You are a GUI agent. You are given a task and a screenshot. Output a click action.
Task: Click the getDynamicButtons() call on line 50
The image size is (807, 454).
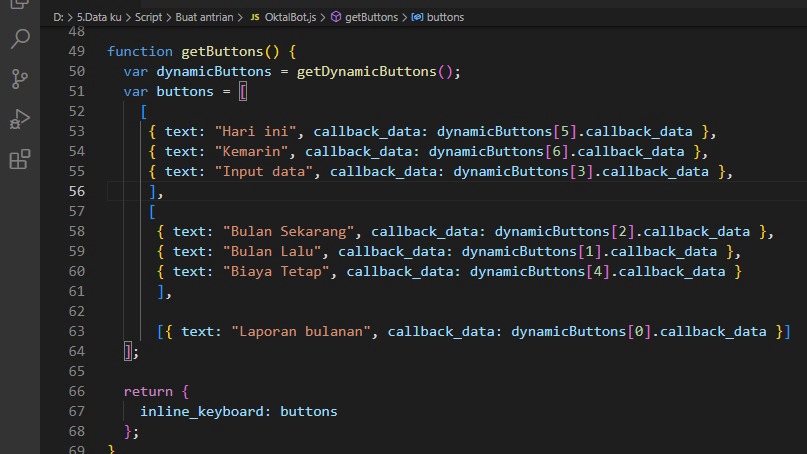(375, 72)
